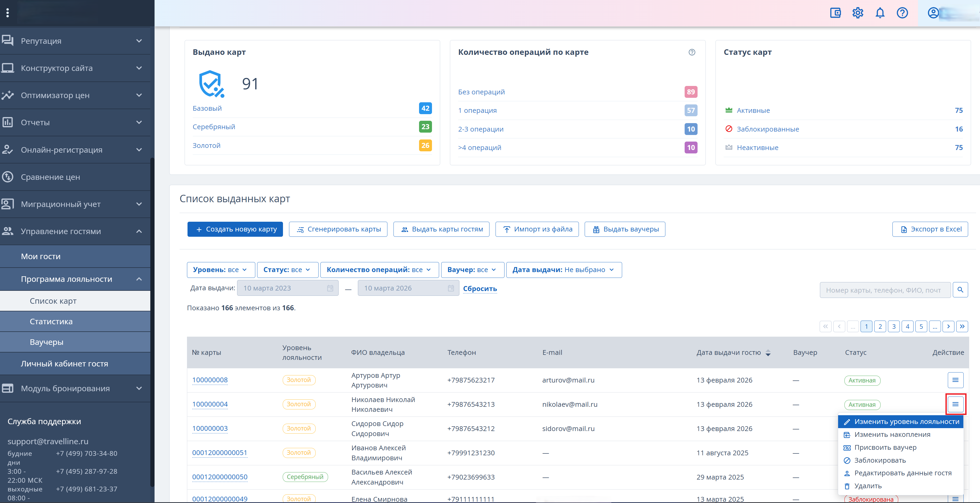Open settings gear icon in header
This screenshot has height=503, width=980.
pos(858,13)
